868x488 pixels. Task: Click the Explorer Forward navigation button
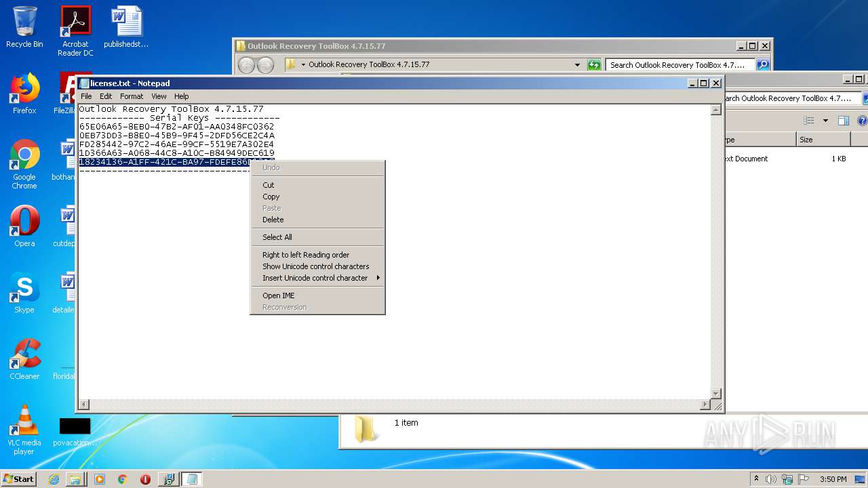265,65
